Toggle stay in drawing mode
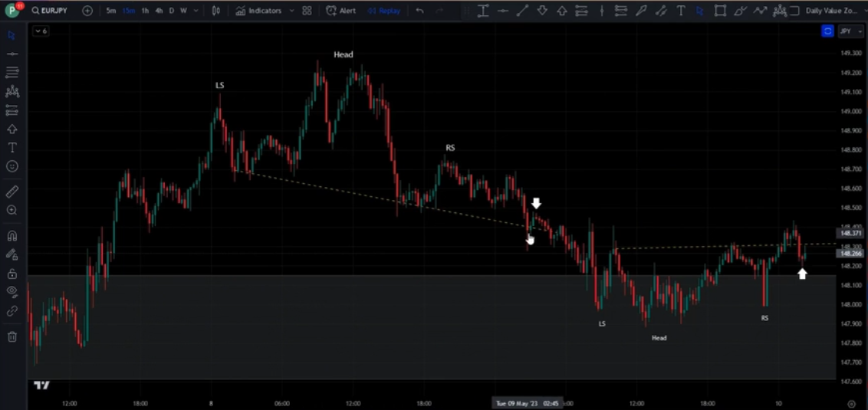868x410 pixels. [12, 254]
